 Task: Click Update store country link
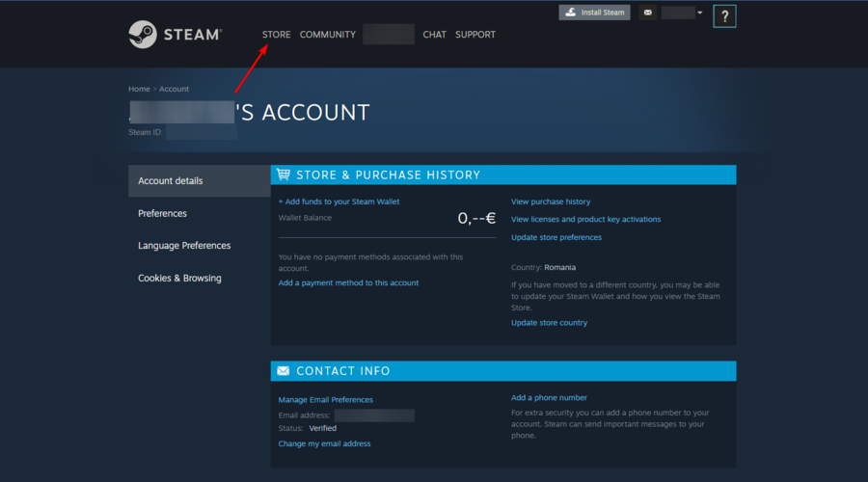point(549,323)
